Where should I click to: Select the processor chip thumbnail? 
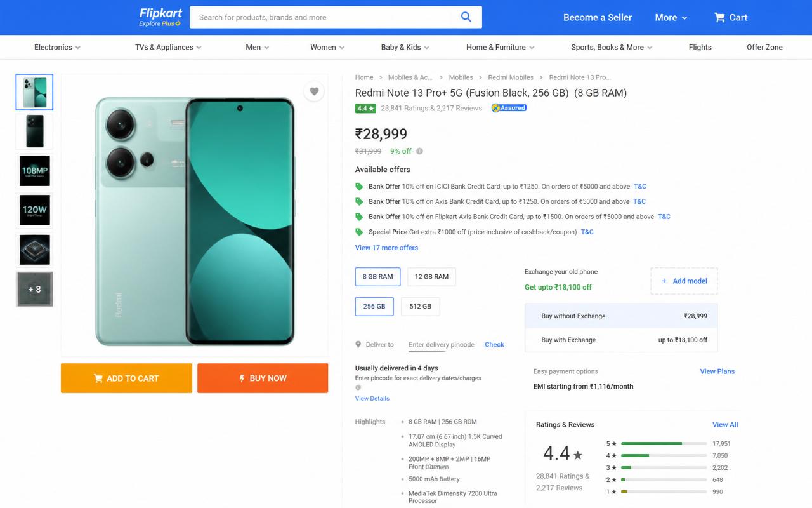(x=34, y=250)
